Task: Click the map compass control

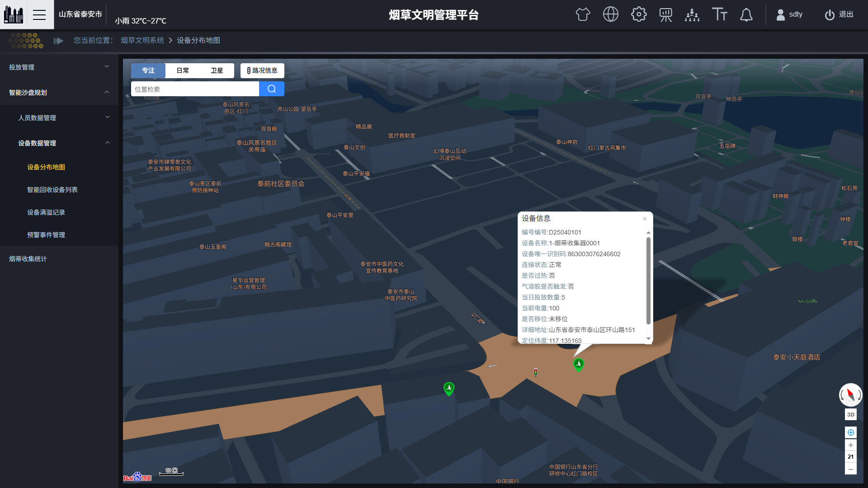Action: pos(850,395)
